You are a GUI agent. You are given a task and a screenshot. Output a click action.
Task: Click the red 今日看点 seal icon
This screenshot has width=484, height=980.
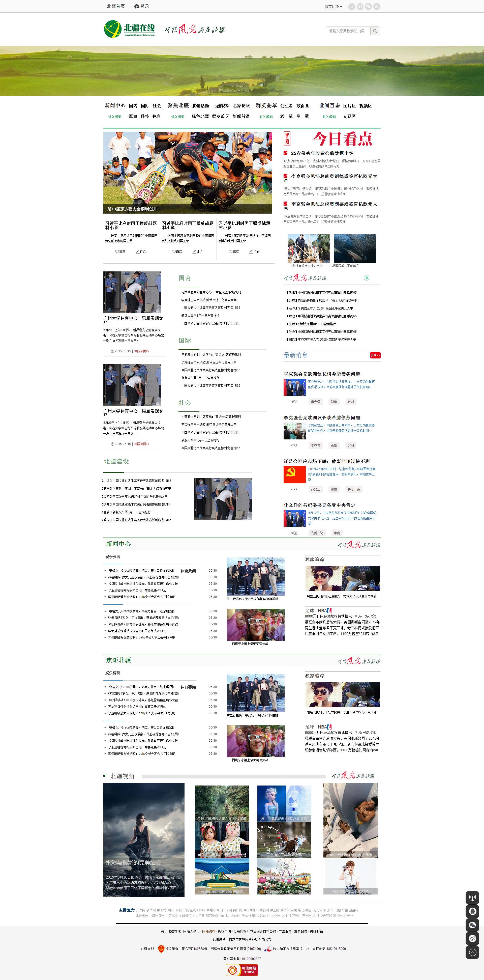pyautogui.click(x=287, y=139)
